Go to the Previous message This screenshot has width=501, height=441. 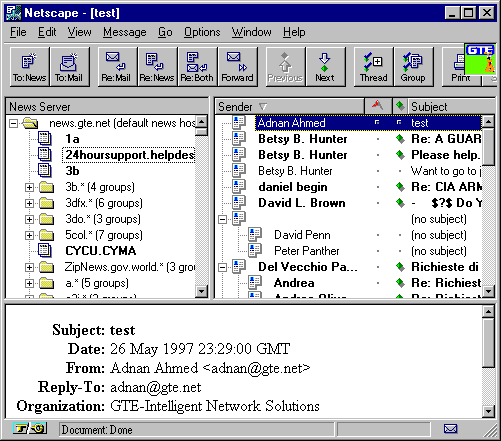(285, 67)
